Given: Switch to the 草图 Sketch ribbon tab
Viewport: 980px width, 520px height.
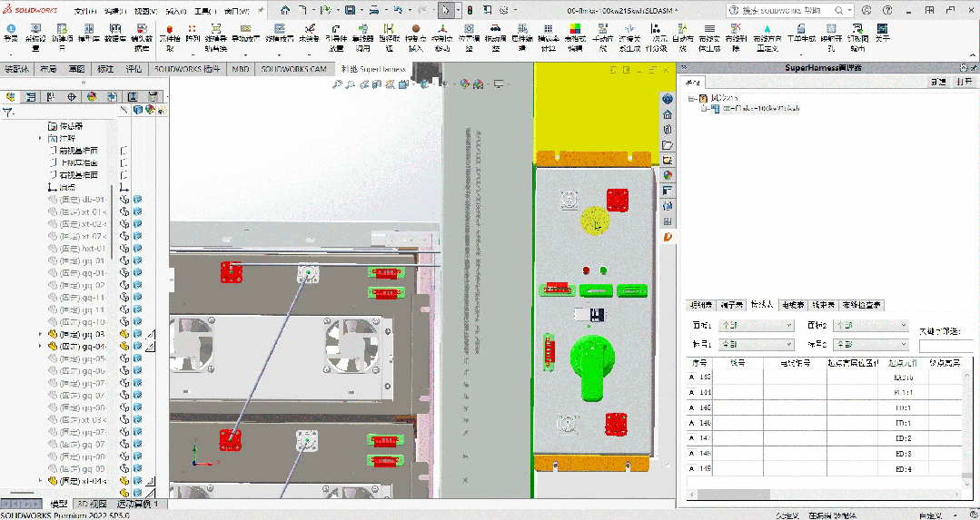Looking at the screenshot, I should click(77, 69).
